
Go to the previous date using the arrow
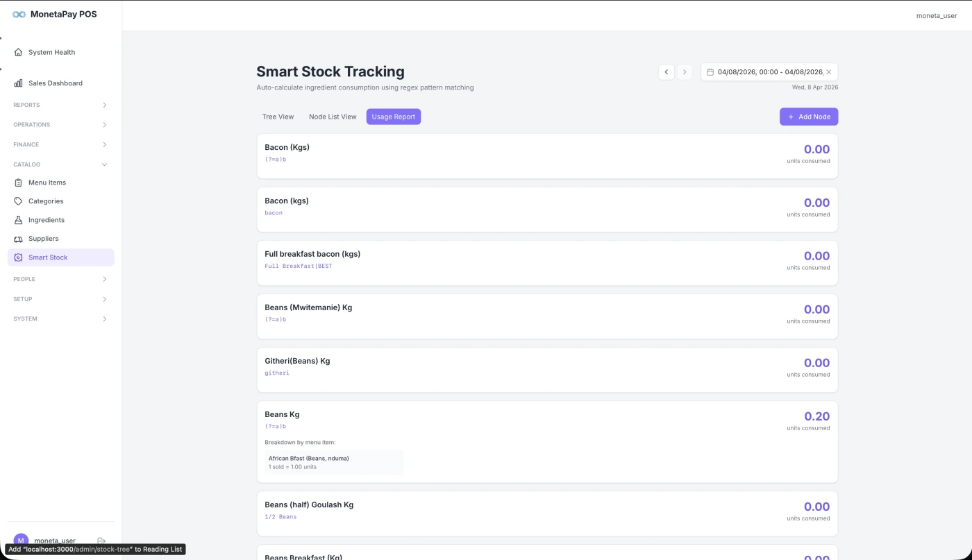tap(666, 71)
